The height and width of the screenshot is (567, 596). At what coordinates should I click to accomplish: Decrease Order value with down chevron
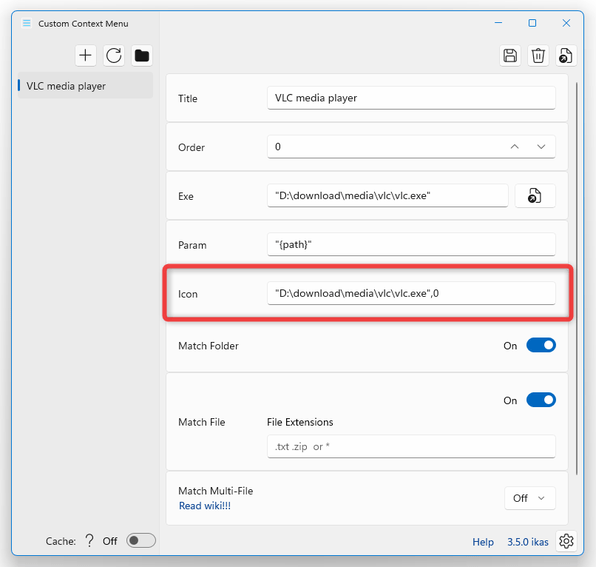[541, 147]
